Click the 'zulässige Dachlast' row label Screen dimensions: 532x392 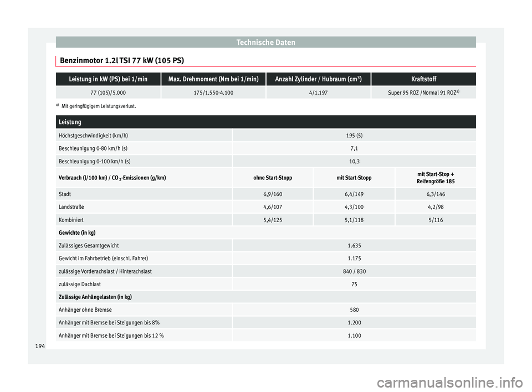point(80,284)
